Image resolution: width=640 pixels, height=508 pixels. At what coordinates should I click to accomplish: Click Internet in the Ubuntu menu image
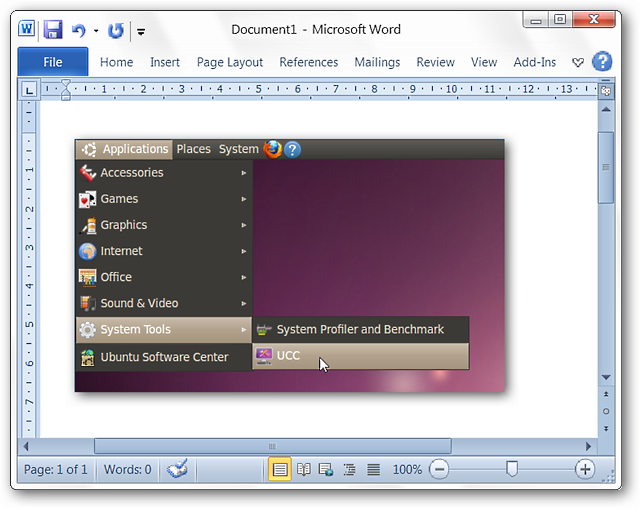click(164, 251)
